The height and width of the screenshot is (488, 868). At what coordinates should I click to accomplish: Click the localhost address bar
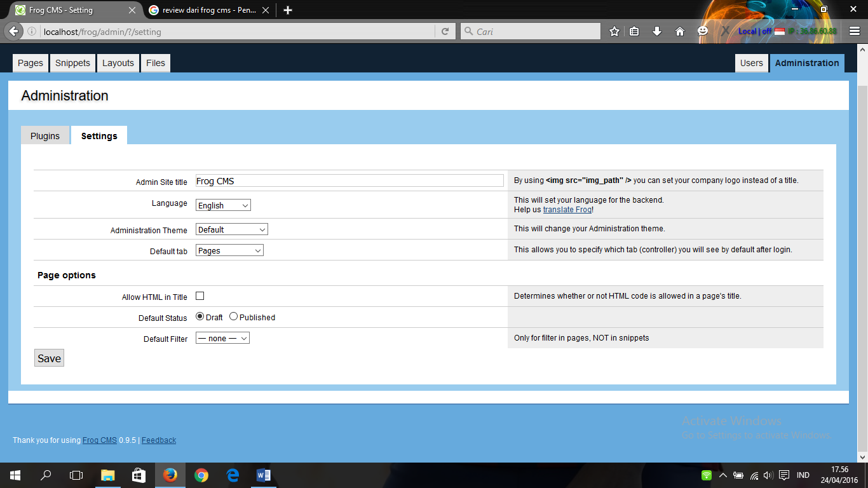pyautogui.click(x=238, y=31)
